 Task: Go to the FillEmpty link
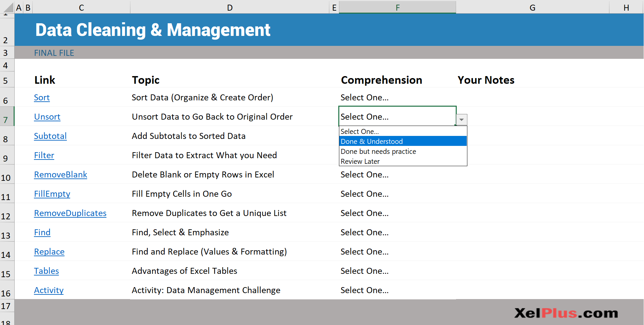tap(52, 194)
